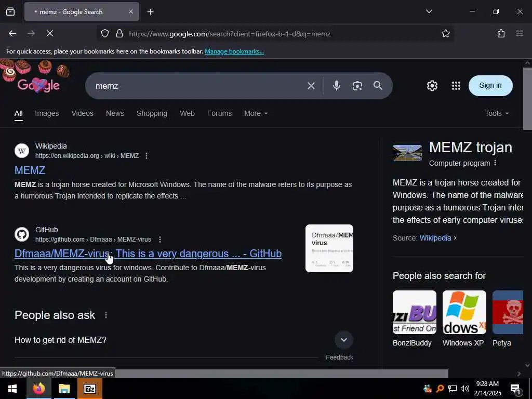Switch to Web tab
Screen dimensions: 532x399
coord(187,113)
